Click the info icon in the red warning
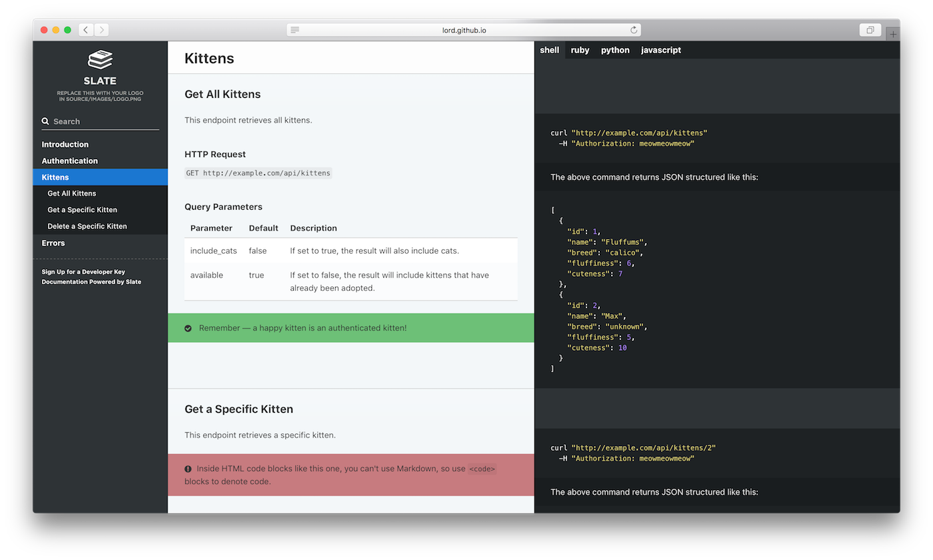The image size is (933, 560). (x=188, y=468)
